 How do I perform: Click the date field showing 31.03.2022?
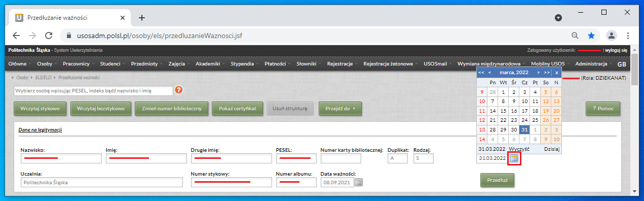(493, 158)
